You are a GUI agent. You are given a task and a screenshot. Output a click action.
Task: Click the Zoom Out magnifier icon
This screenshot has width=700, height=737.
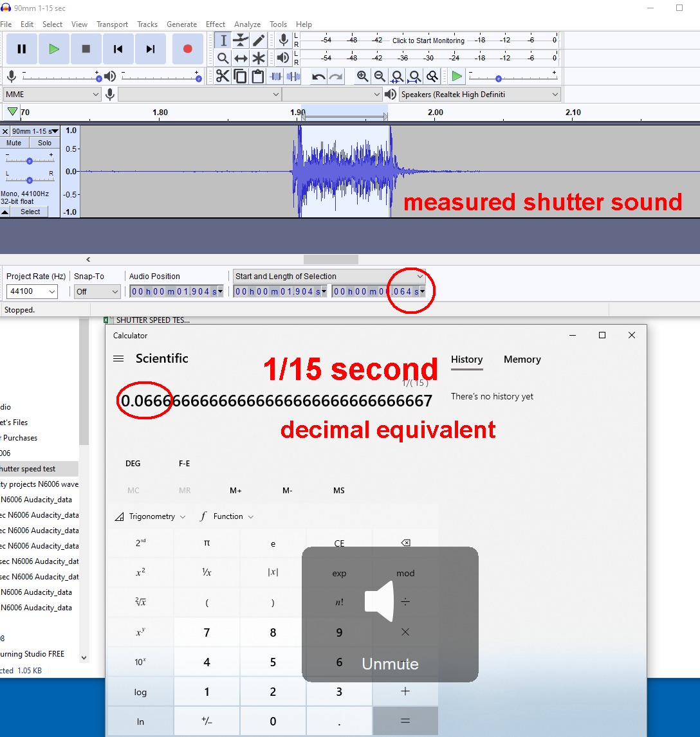coord(380,76)
